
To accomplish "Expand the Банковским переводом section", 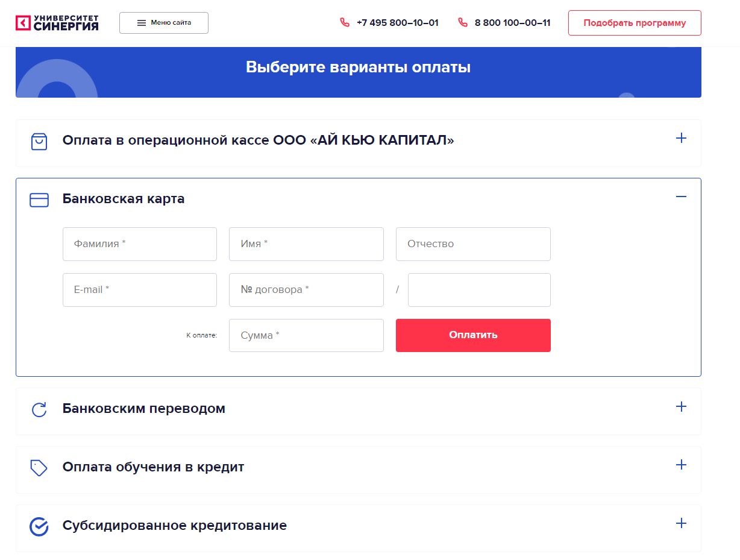I will (681, 407).
